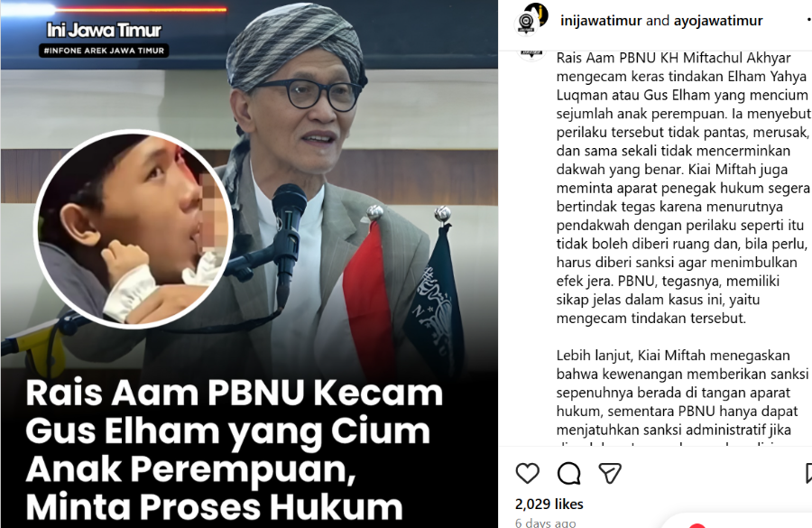Click the red and white flag in the photo

369,295
